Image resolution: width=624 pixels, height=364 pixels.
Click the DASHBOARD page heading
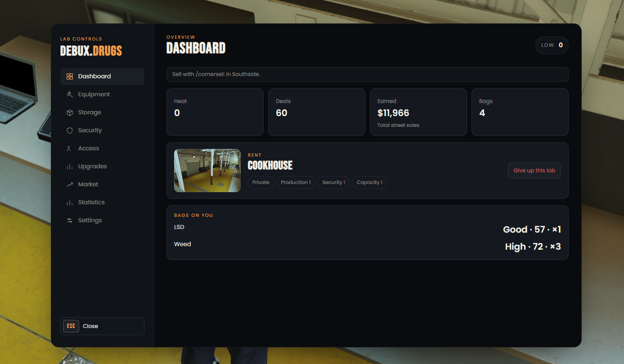[x=196, y=48]
